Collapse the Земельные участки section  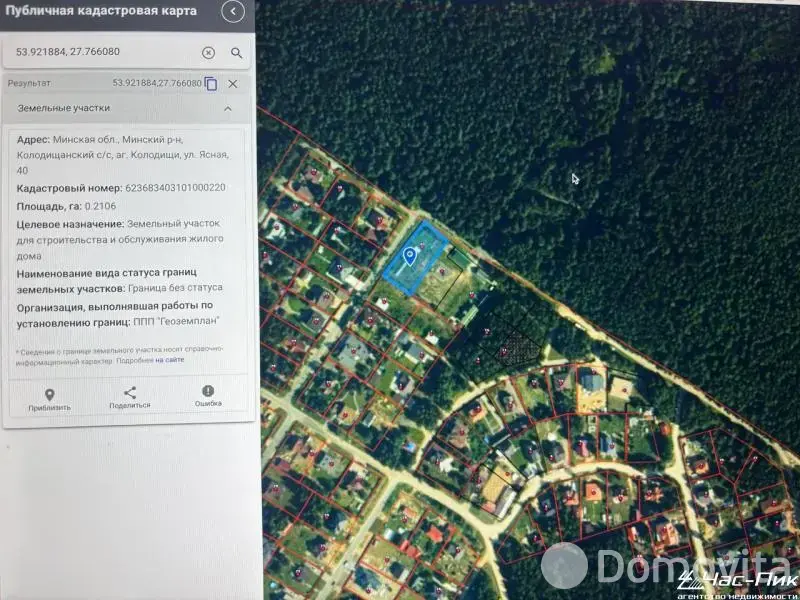click(228, 108)
